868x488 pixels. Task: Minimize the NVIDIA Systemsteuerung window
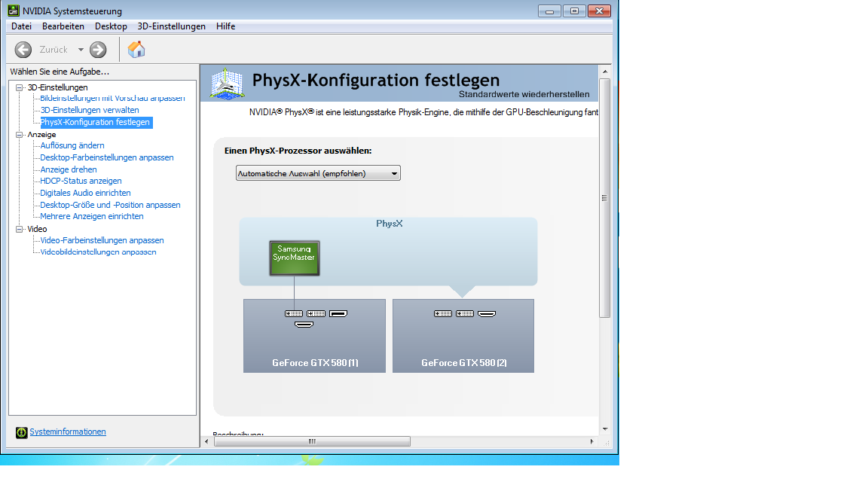pyautogui.click(x=549, y=11)
